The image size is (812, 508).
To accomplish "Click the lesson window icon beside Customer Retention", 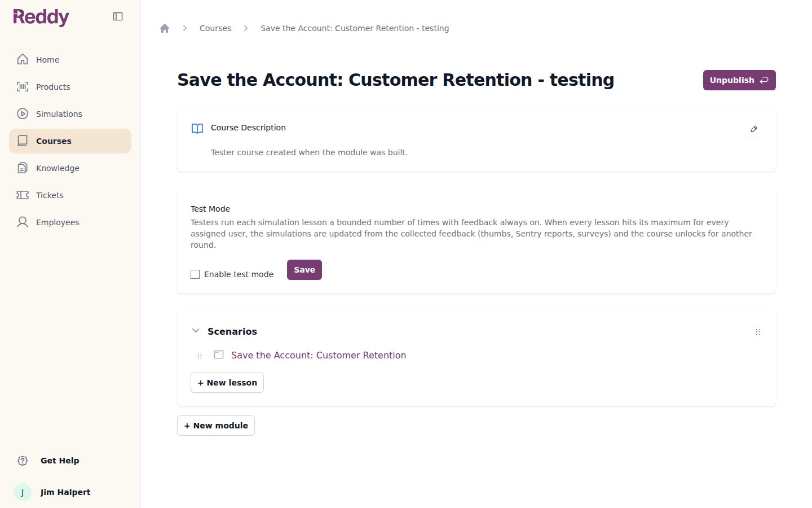I will pos(219,354).
